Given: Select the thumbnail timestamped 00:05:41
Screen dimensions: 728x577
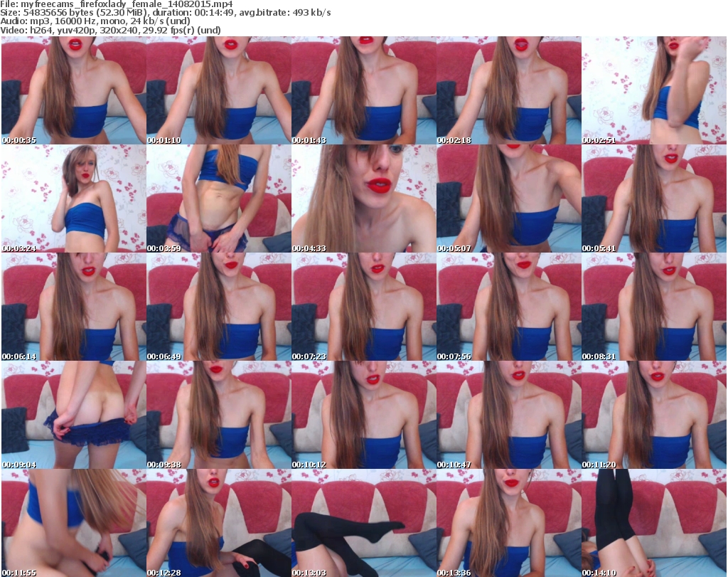Looking at the screenshot, I should tap(654, 198).
